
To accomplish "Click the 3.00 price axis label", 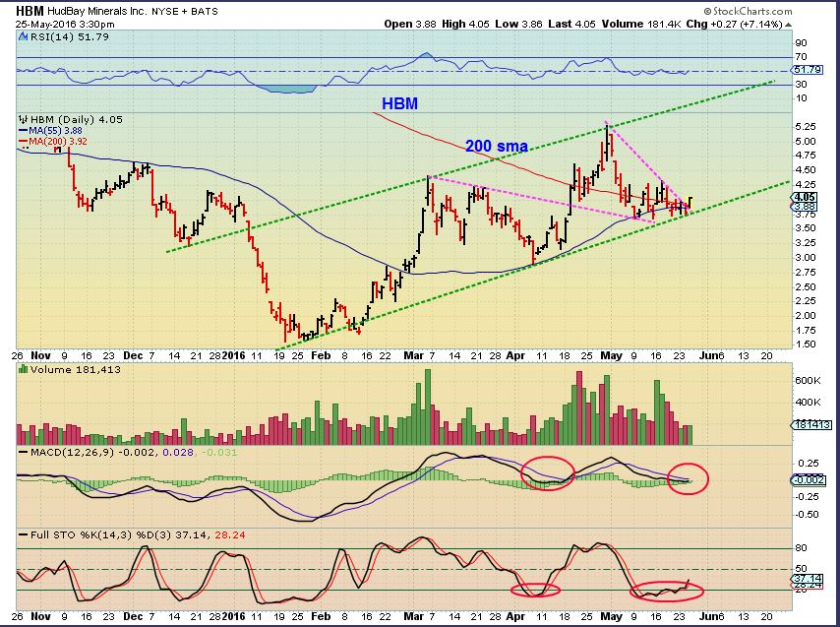I will coord(807,257).
